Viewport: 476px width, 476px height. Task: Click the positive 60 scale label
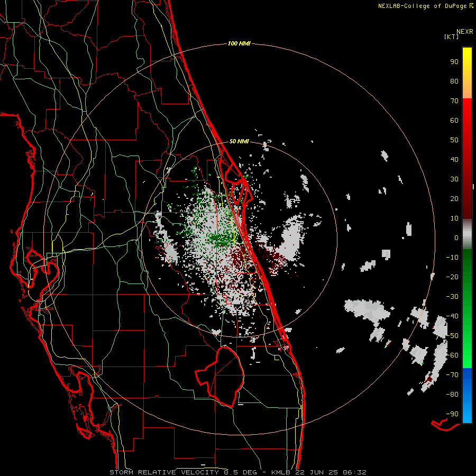click(x=454, y=121)
